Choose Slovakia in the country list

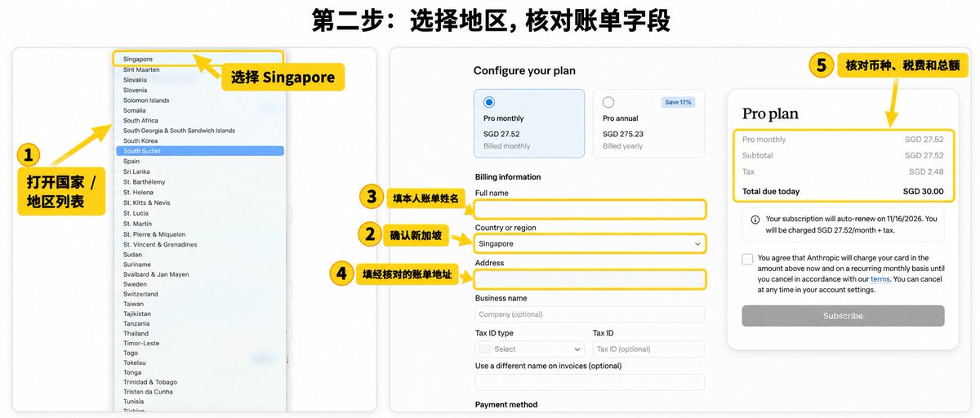point(135,80)
